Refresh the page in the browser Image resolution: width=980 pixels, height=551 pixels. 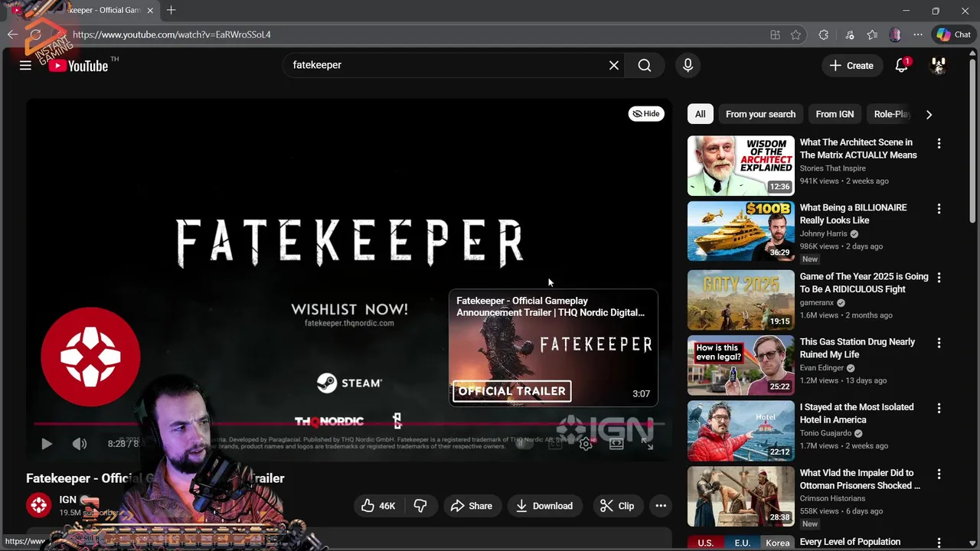click(35, 34)
